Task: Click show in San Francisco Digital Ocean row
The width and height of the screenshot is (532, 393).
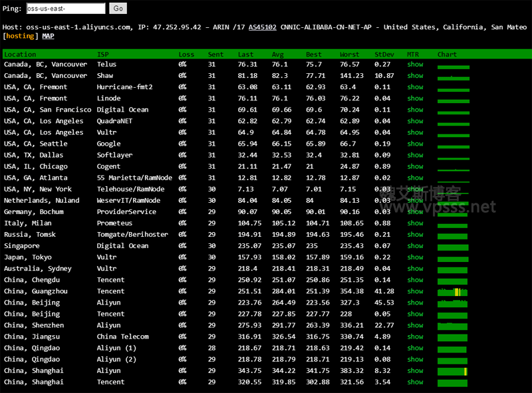Action: tap(415, 110)
